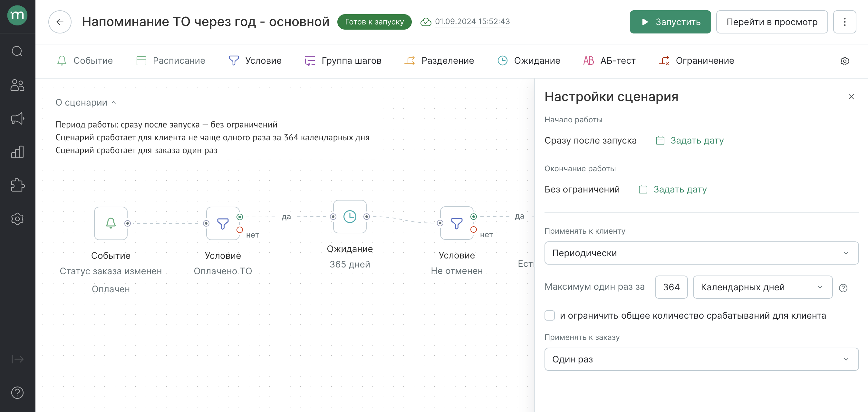Open the customers section in sidebar
This screenshot has height=412, width=868.
(17, 85)
